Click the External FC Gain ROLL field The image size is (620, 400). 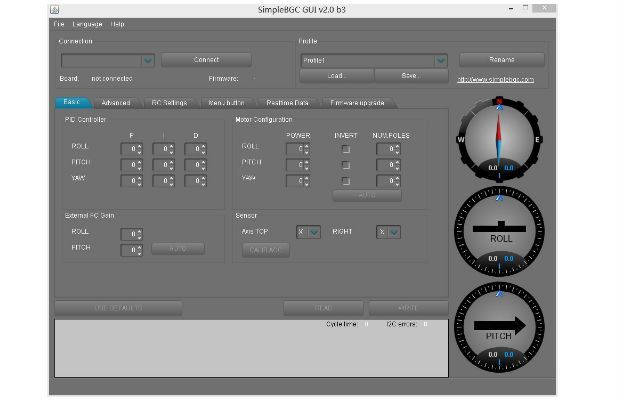pos(131,234)
